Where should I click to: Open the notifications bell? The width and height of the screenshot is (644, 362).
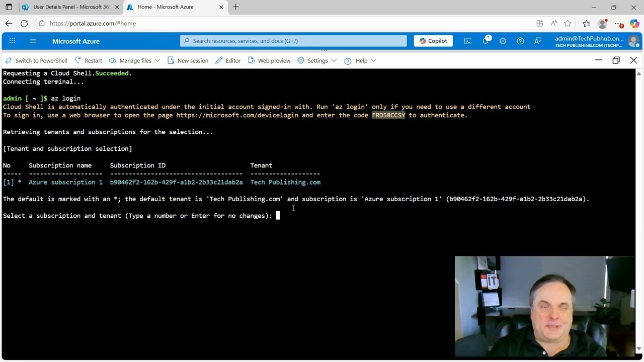click(486, 41)
